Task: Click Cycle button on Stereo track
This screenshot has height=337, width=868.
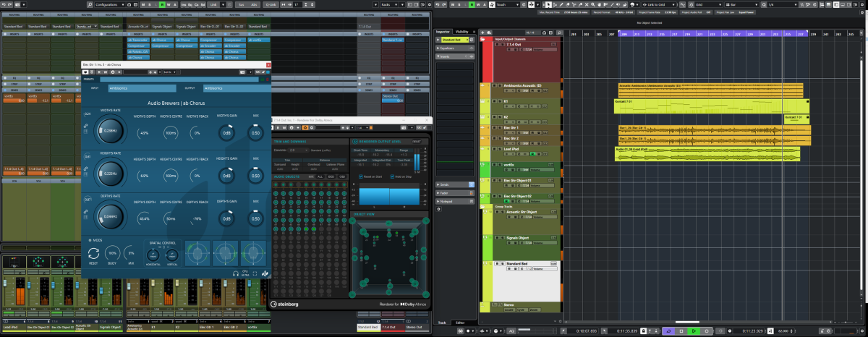Action: click(521, 310)
